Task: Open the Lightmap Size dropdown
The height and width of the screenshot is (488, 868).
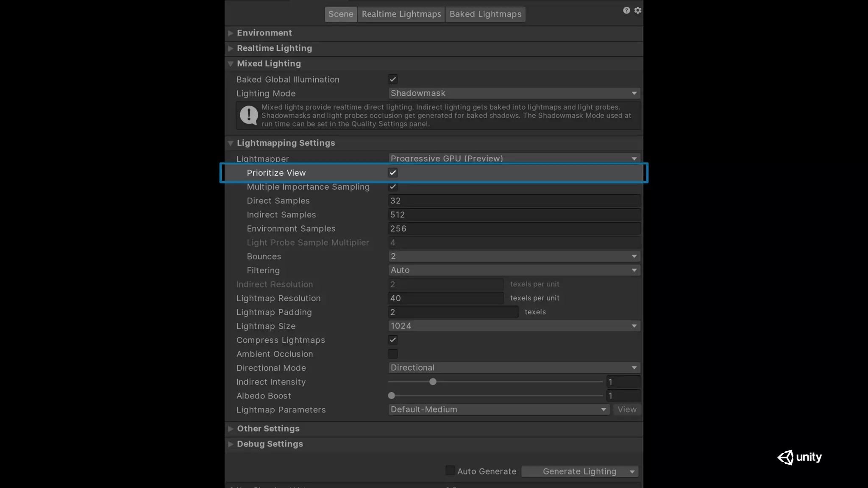Action: (514, 326)
